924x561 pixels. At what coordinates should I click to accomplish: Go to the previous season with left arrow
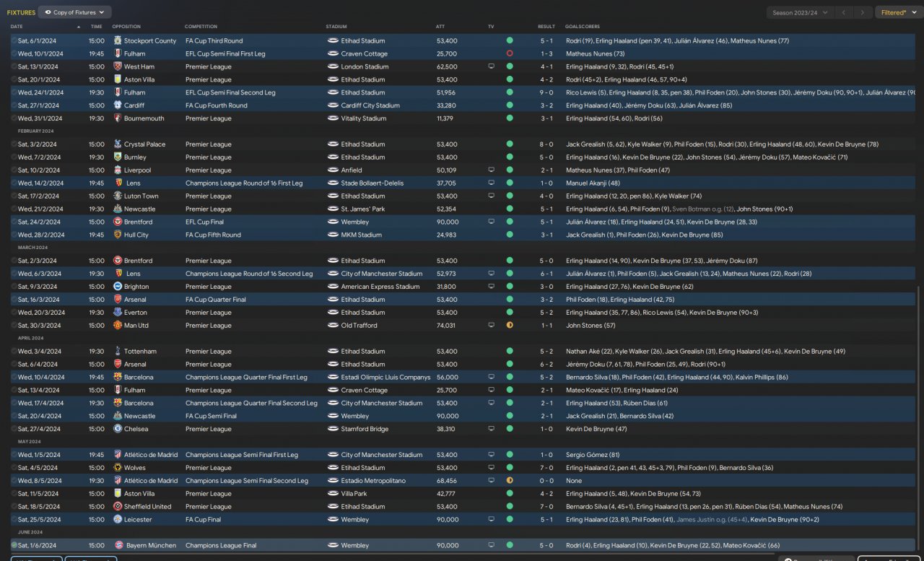pyautogui.click(x=844, y=12)
